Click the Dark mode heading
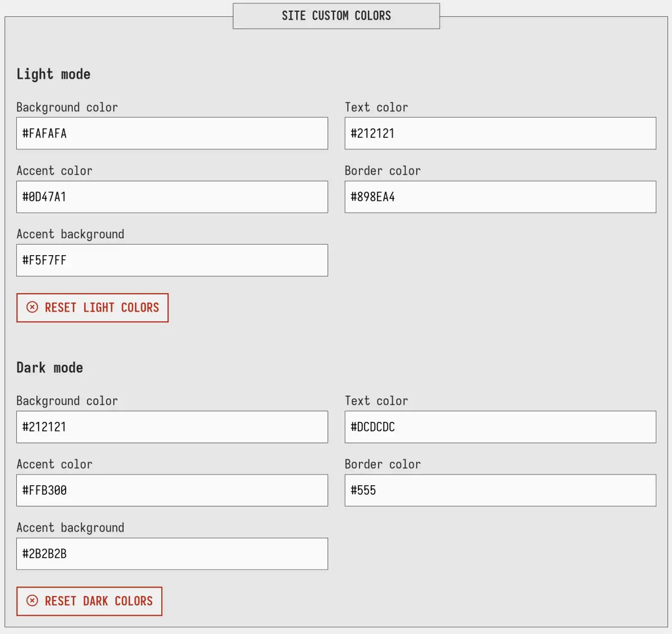672x634 pixels. point(49,368)
